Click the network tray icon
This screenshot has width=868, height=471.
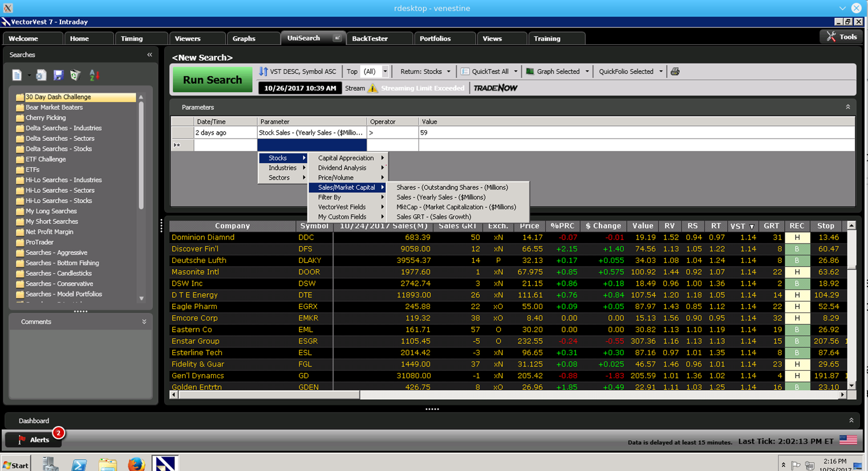[809, 465]
